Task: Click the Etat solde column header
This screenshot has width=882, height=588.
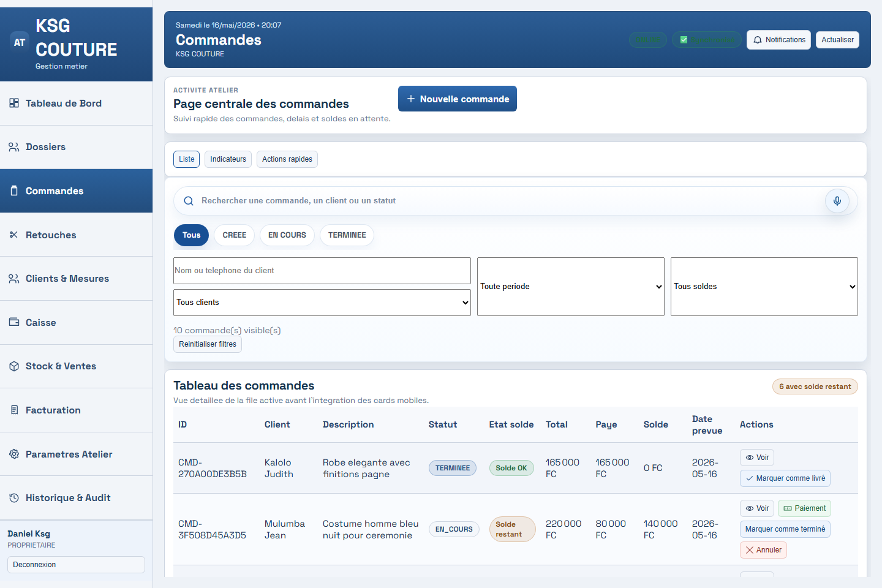Action: click(511, 424)
